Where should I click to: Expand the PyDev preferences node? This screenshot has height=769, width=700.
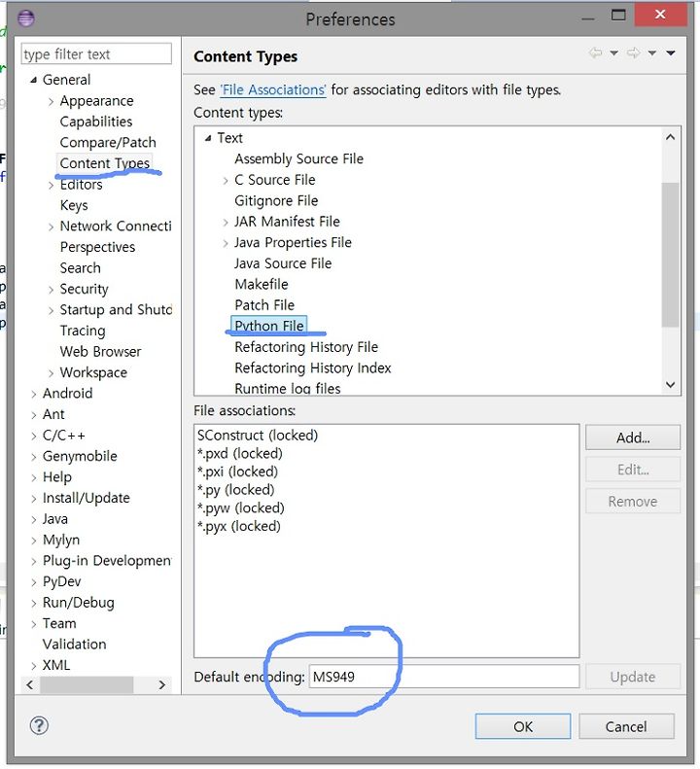34,582
